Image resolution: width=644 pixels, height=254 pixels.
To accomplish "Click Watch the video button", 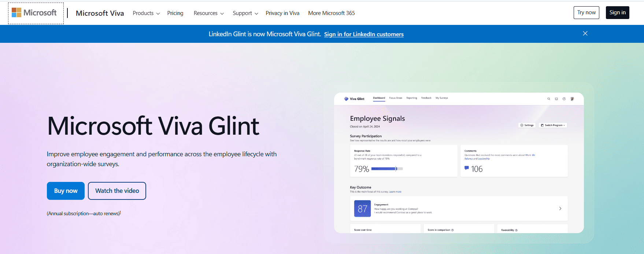I will click(117, 191).
